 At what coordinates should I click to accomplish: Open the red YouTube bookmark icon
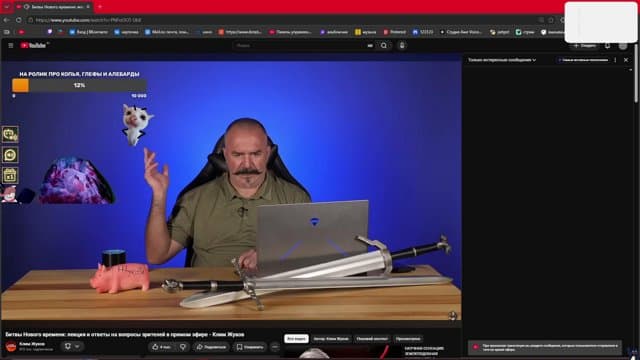point(21,32)
